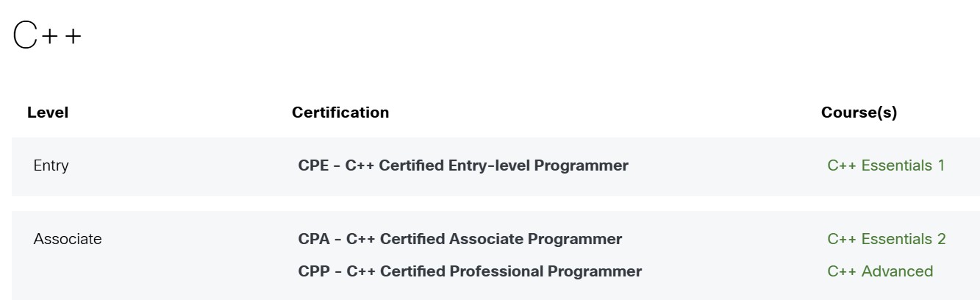Select the CPP acronym in the certification list
The image size is (980, 300).
(x=313, y=271)
